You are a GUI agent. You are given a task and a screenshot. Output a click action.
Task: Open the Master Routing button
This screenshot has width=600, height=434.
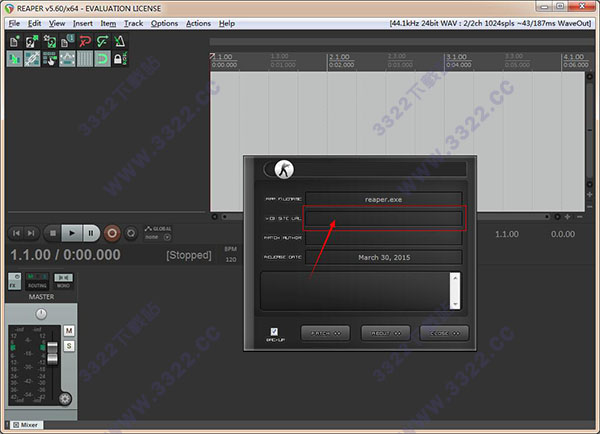(37, 281)
